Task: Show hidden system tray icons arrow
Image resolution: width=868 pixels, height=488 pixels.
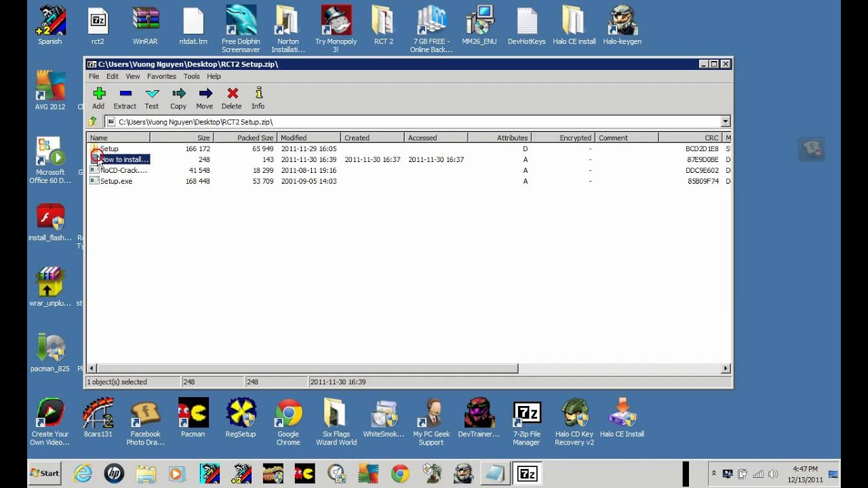Action: coord(713,473)
